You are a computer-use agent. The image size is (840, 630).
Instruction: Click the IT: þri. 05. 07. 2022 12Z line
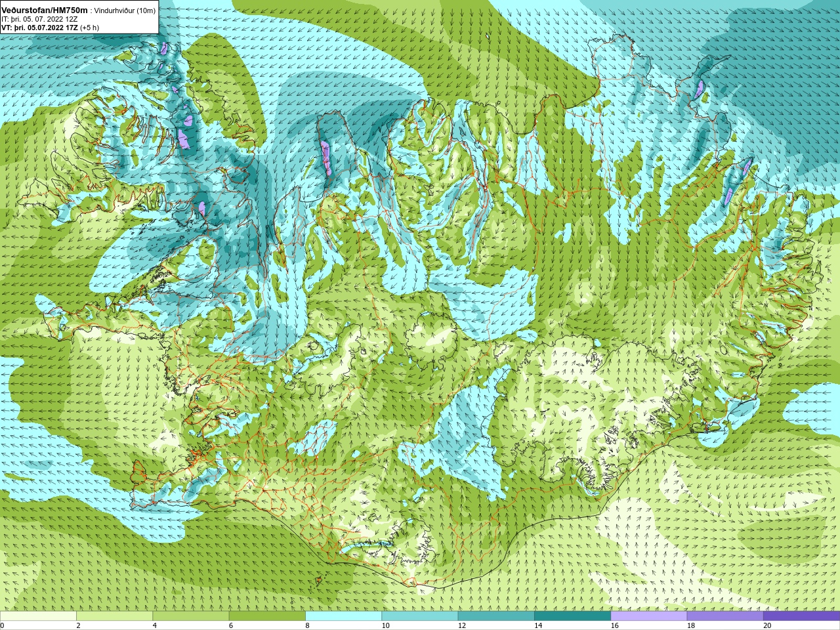[x=40, y=19]
